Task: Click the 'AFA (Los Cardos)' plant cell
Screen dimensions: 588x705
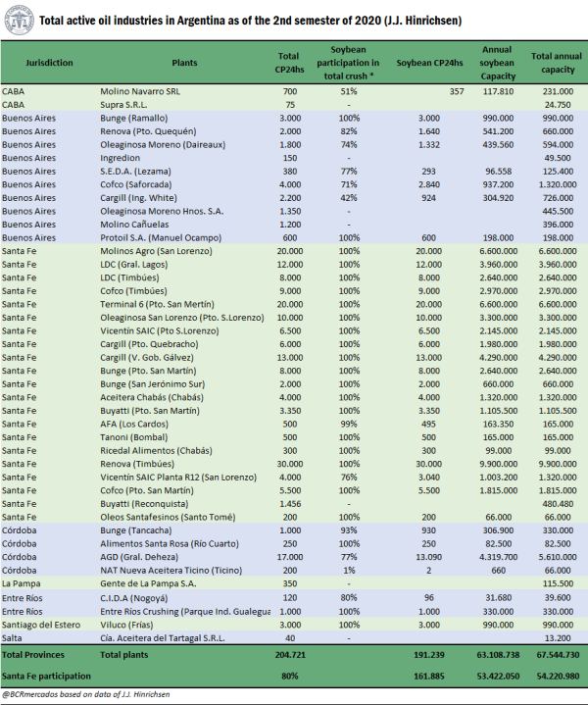Action: point(134,424)
